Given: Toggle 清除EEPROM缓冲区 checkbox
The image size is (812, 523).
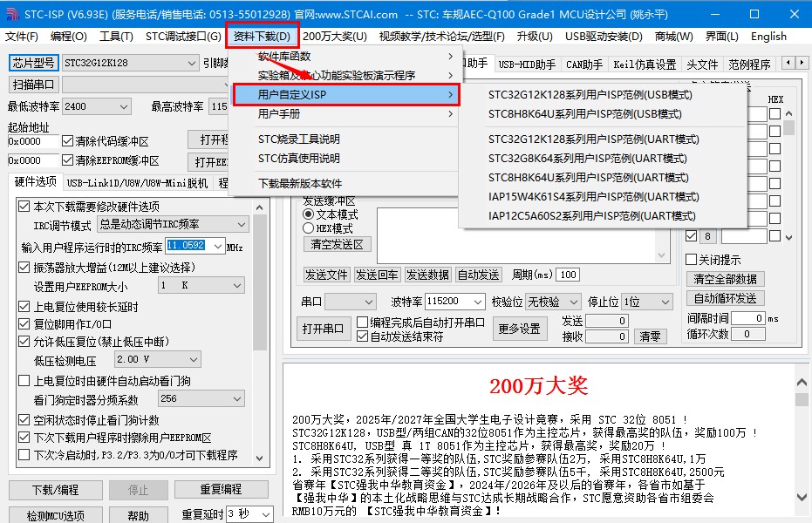Looking at the screenshot, I should tap(67, 160).
